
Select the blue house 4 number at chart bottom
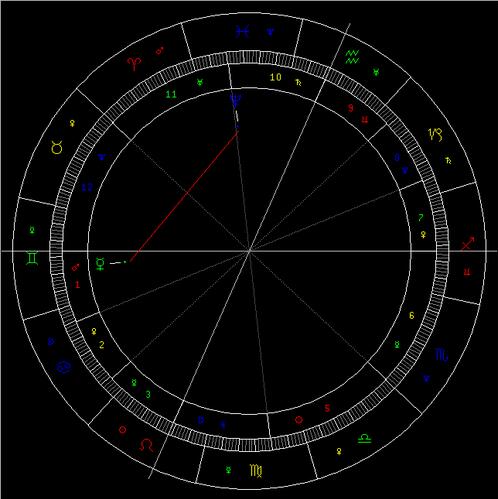[201, 420]
